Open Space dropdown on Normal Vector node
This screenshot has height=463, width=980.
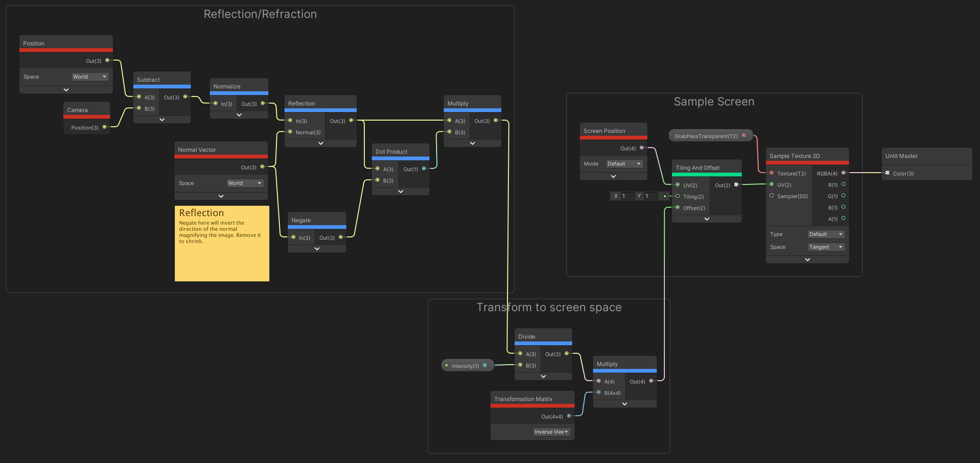click(x=245, y=183)
